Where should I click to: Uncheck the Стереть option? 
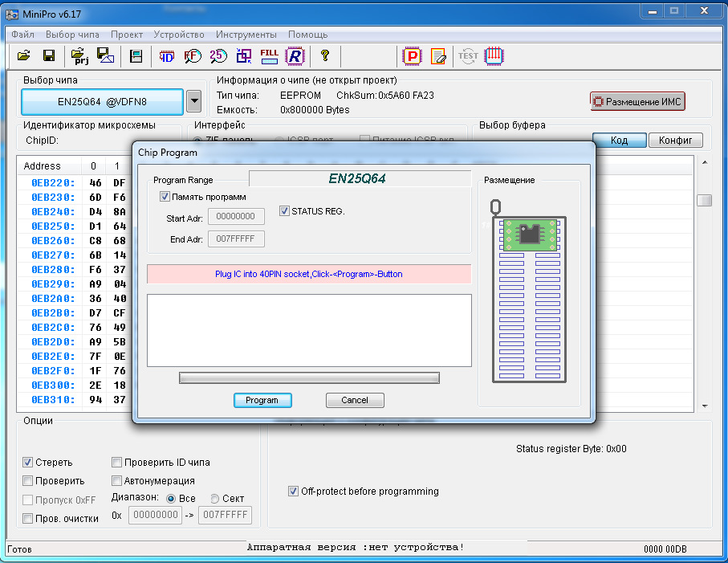tap(28, 462)
